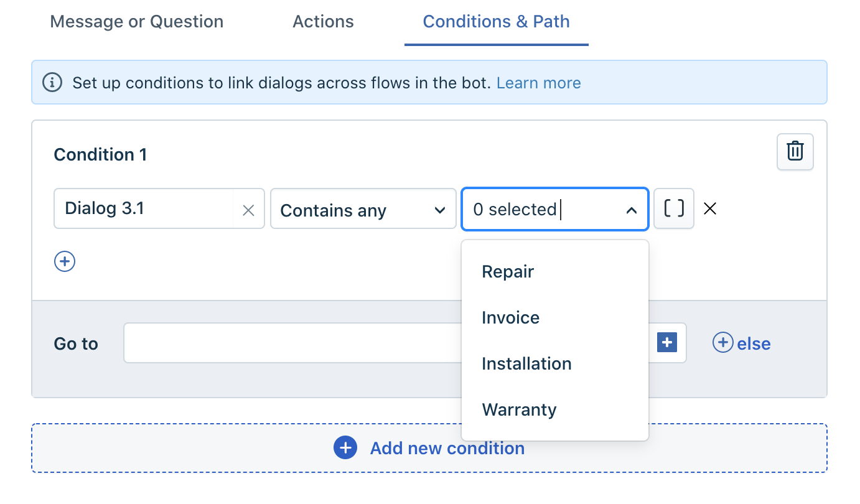Image resolution: width=860 pixels, height=504 pixels.
Task: Click the blue plus square in Go to
Action: click(666, 342)
